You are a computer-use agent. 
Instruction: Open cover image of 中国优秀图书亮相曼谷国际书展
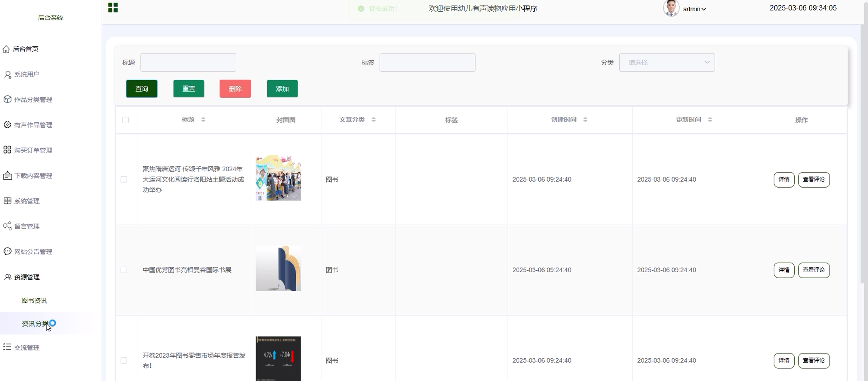(278, 269)
